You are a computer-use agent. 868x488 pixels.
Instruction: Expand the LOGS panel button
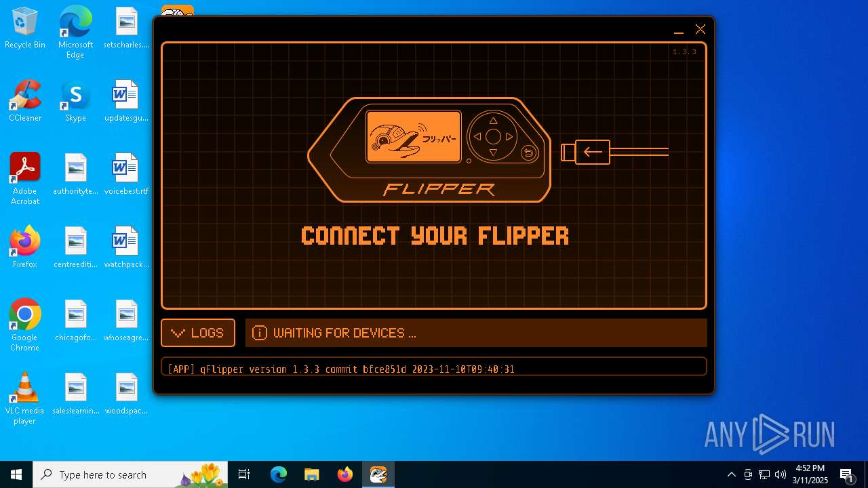[198, 333]
